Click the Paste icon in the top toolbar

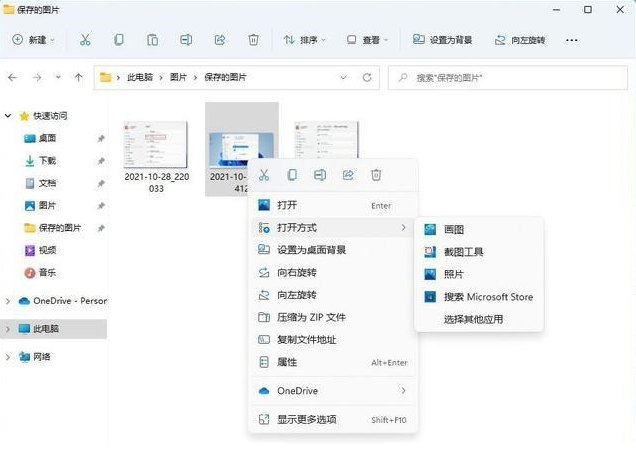pos(152,40)
